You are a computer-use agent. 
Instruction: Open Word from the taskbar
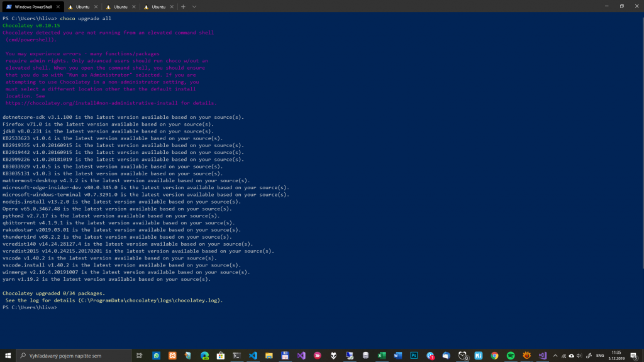(397, 356)
